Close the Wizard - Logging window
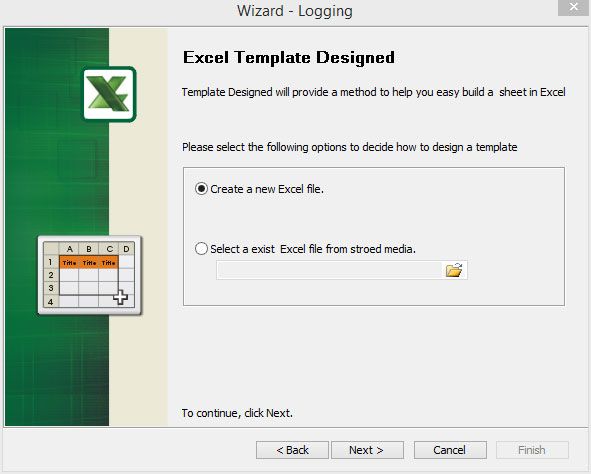This screenshot has width=591, height=474. (573, 7)
